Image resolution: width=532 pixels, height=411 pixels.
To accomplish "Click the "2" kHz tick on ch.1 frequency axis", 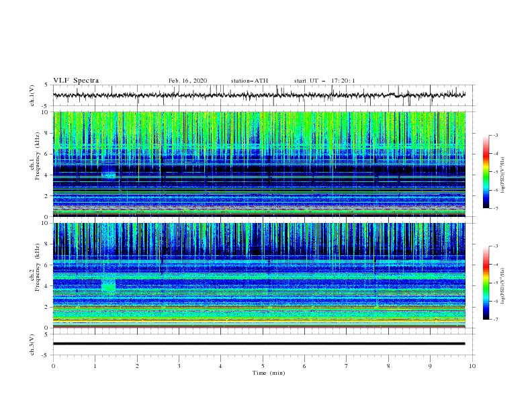I will [48, 195].
